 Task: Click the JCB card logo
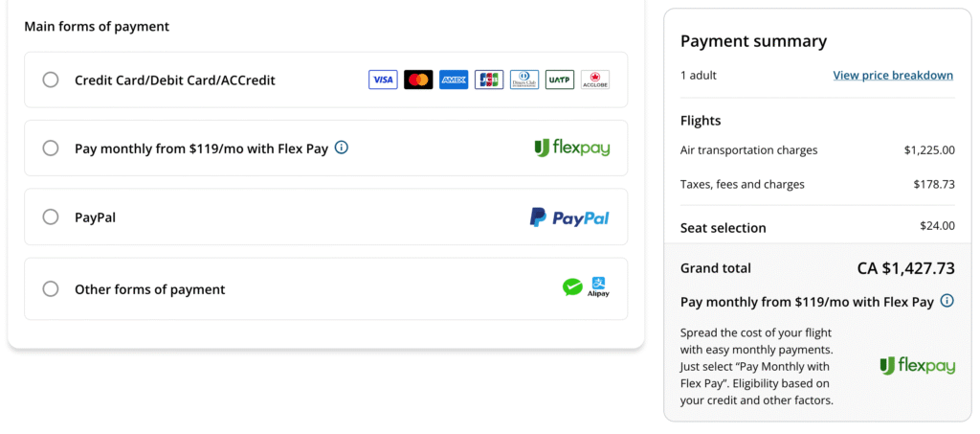489,80
